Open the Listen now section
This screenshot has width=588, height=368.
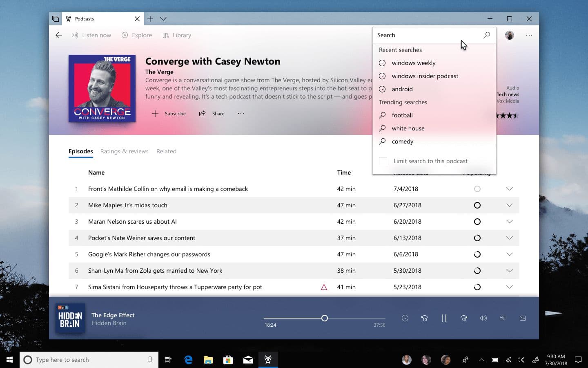click(x=91, y=35)
